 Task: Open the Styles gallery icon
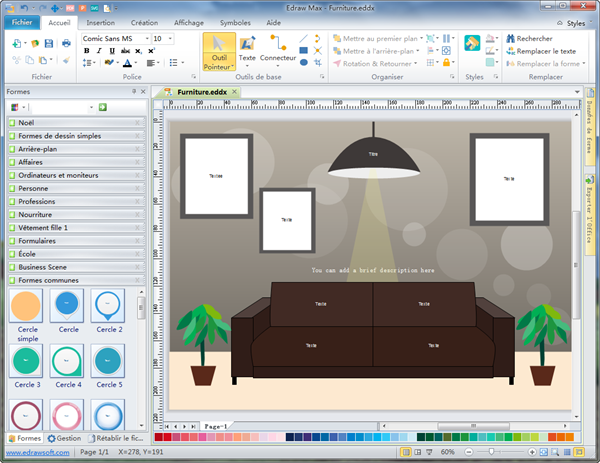point(472,43)
